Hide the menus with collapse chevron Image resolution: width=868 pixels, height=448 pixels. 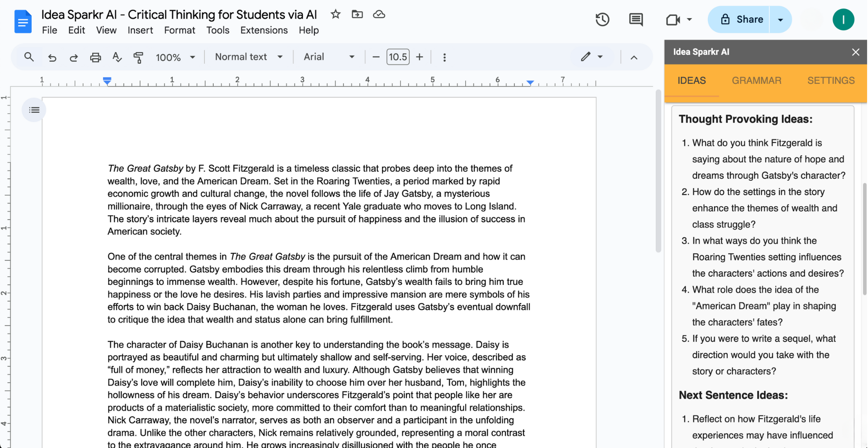(x=634, y=58)
